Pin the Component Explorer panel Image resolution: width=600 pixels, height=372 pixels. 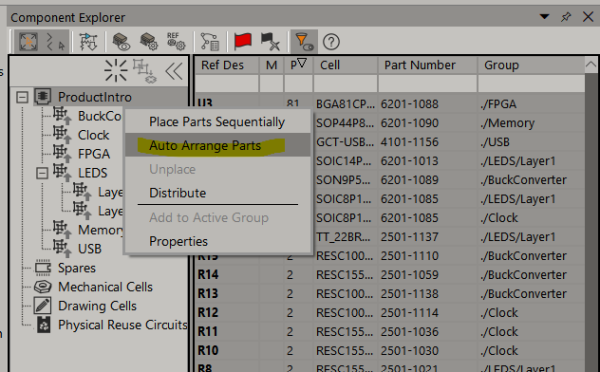566,17
